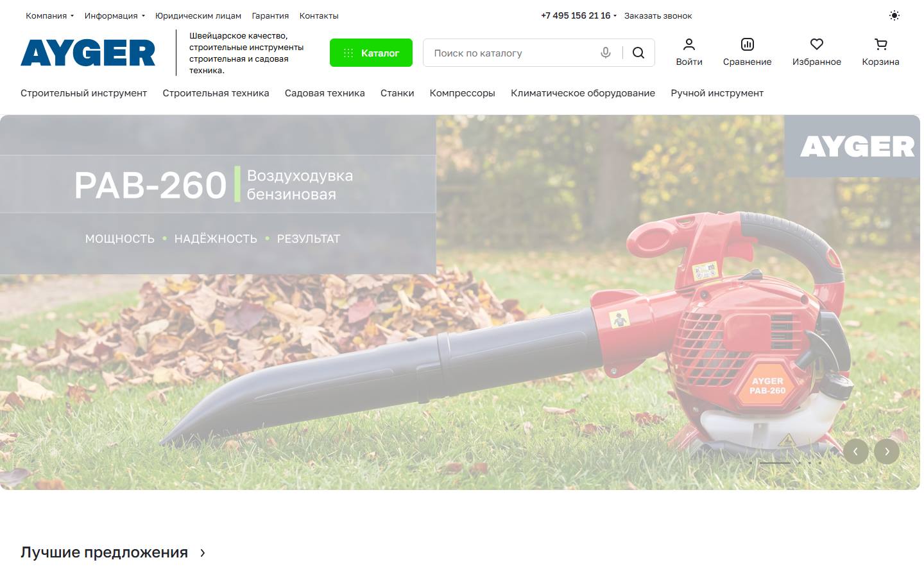Screen dimensions: 924x578
Task: Click the magnifying glass search icon
Action: pos(638,53)
